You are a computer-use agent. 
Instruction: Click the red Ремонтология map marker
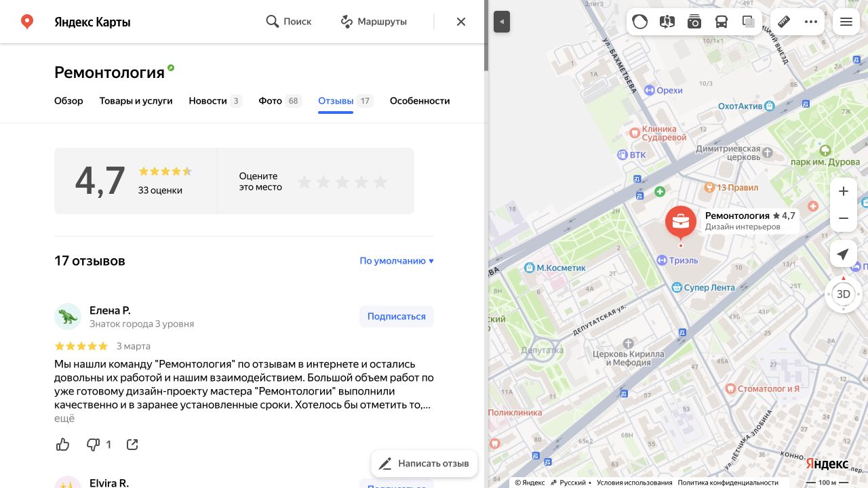click(681, 223)
